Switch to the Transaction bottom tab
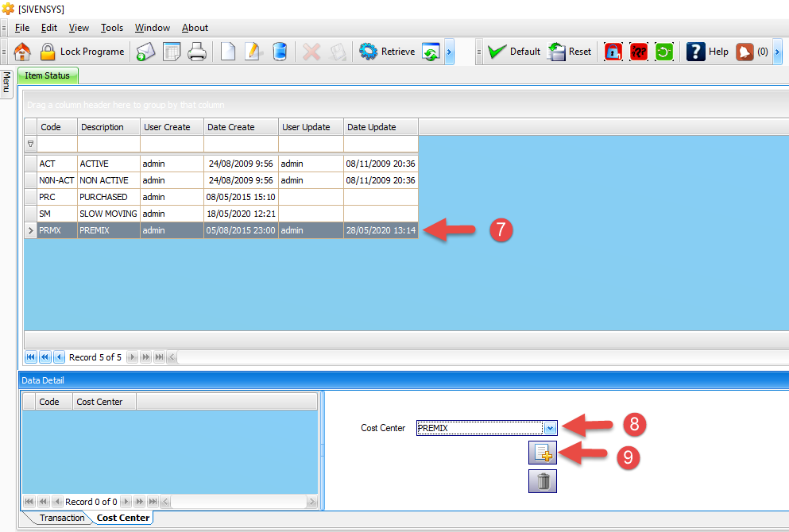 coord(62,518)
